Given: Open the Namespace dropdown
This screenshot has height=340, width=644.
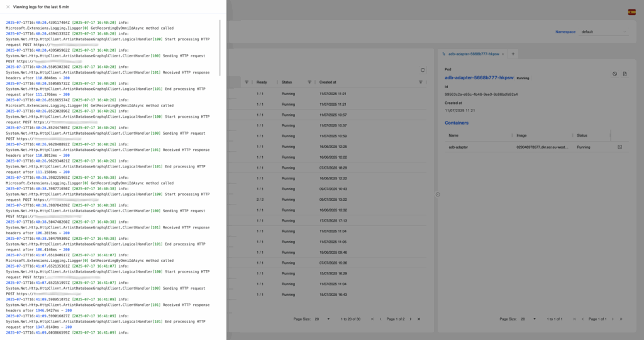Looking at the screenshot, I should [604, 31].
